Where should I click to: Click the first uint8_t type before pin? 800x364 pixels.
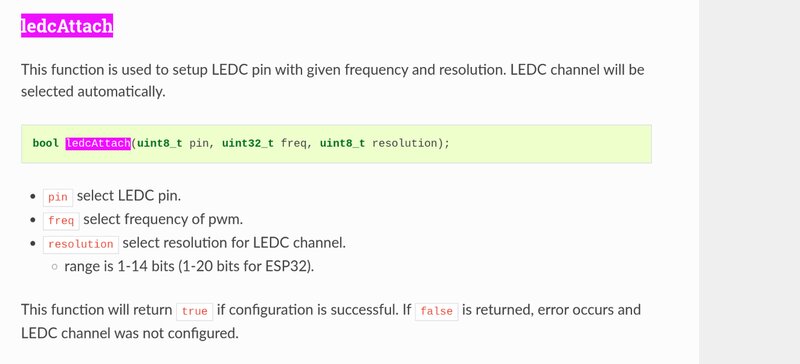pyautogui.click(x=160, y=143)
